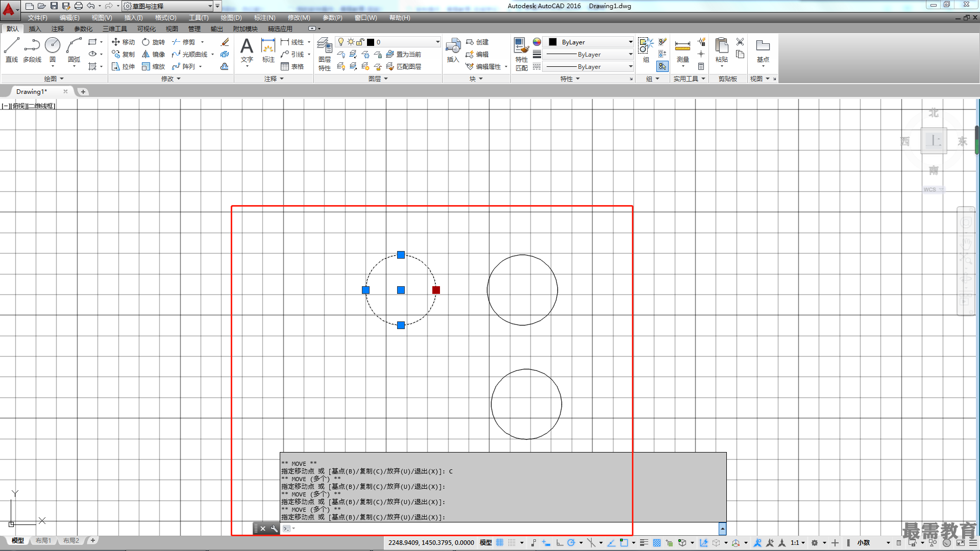The height and width of the screenshot is (551, 980).
Task: Activate the Copy (复制) command
Action: click(123, 54)
